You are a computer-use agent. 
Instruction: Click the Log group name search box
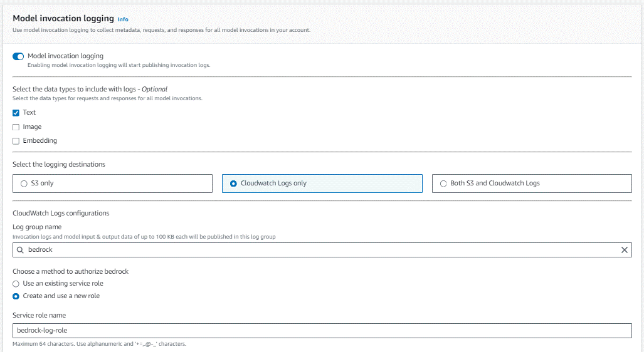tap(314, 250)
